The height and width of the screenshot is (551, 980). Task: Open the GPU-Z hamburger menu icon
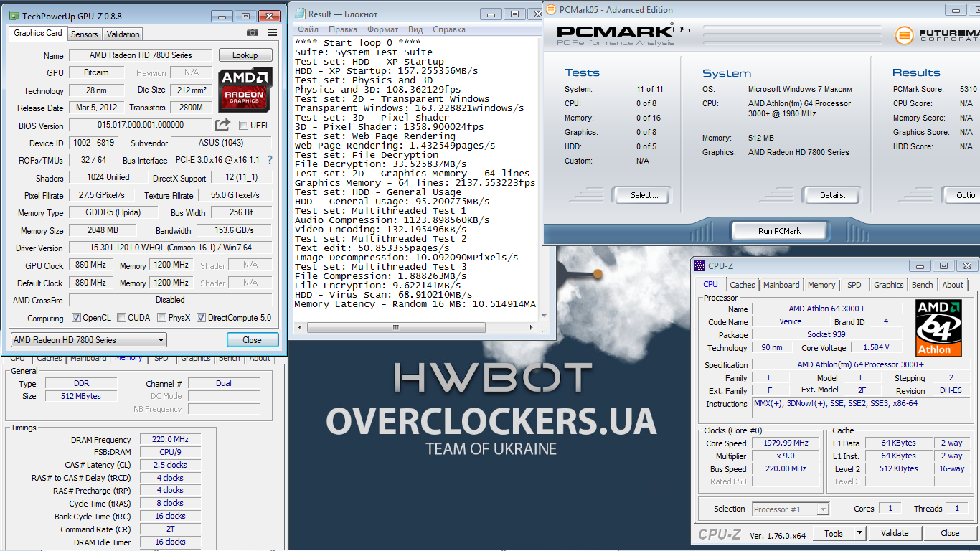point(273,32)
